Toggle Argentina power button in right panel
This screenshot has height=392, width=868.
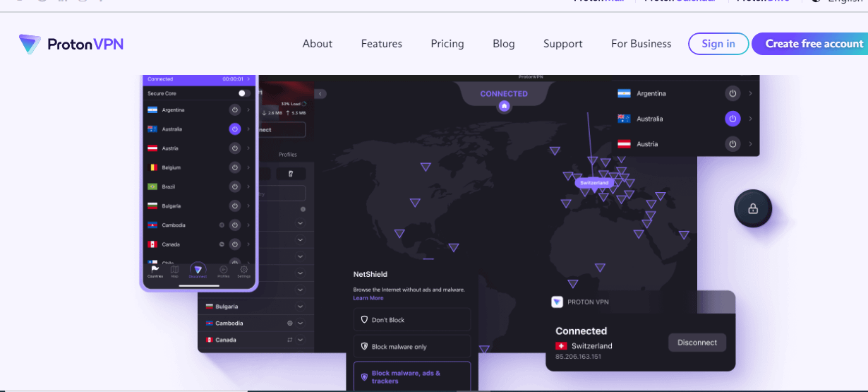pyautogui.click(x=733, y=93)
